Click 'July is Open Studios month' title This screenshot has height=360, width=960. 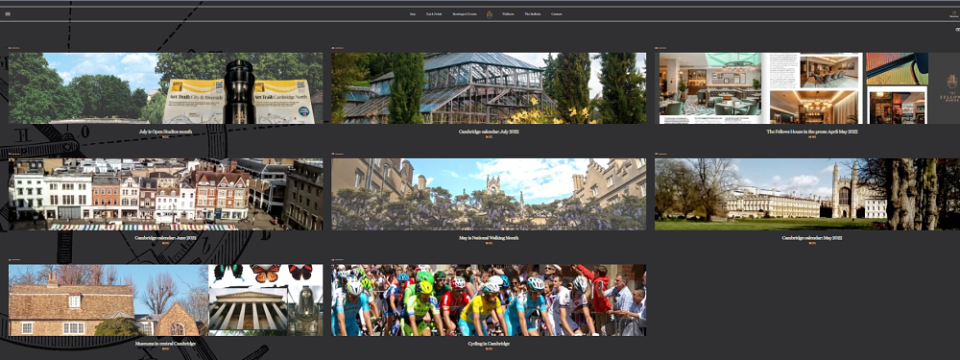165,132
